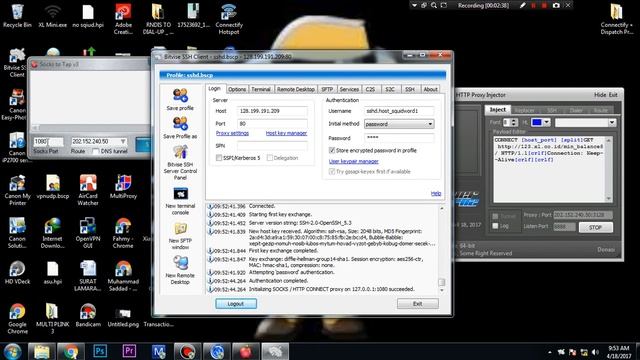Open XL Mini.exe desktop shortcut
The image size is (640, 360).
(x=53, y=16)
